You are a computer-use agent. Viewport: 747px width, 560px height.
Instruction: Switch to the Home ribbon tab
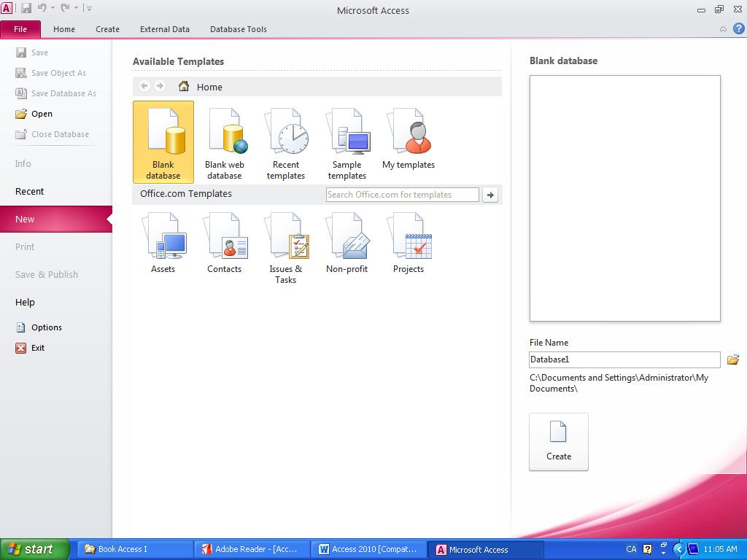point(64,29)
